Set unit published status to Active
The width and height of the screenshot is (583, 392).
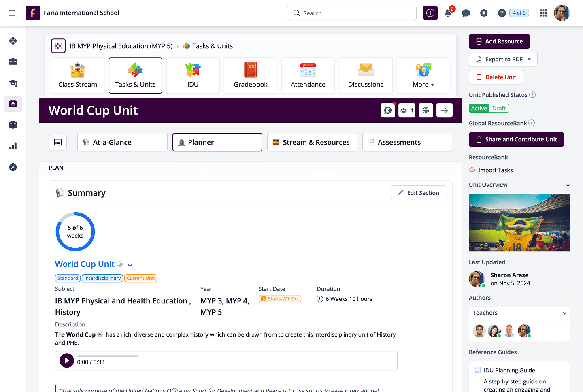(479, 108)
